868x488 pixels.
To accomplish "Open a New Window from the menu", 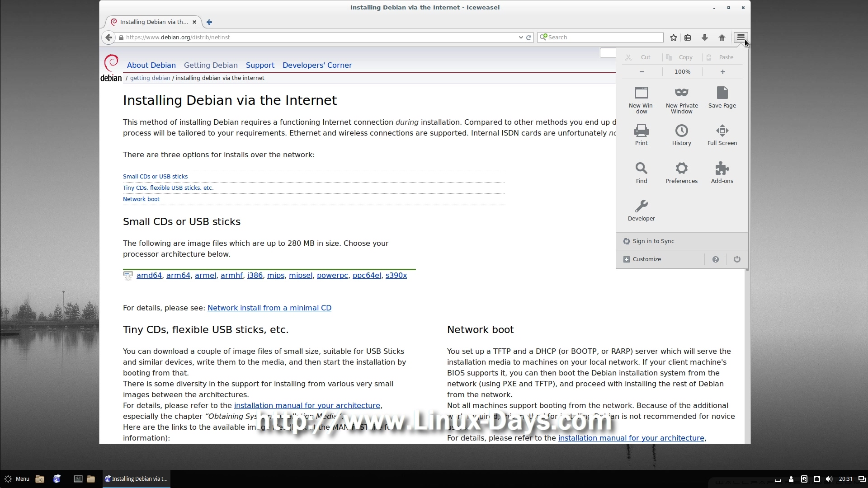I will 642,100.
